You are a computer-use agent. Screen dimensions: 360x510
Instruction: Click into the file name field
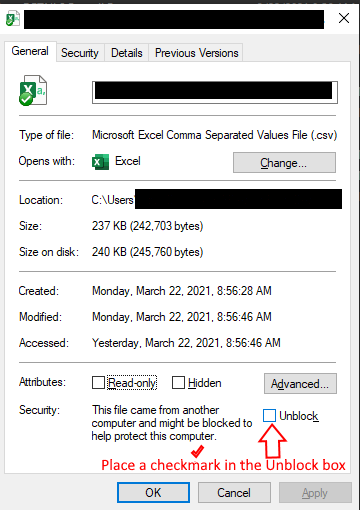click(x=215, y=92)
